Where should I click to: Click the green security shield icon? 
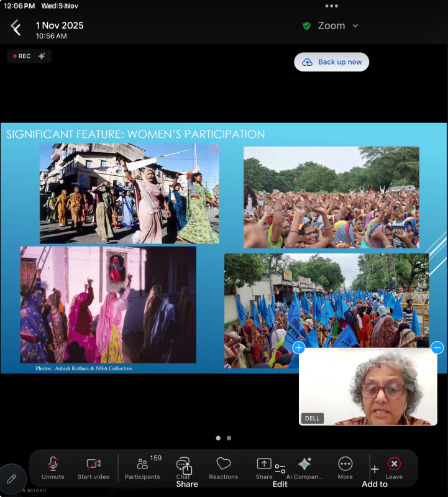pyautogui.click(x=306, y=26)
